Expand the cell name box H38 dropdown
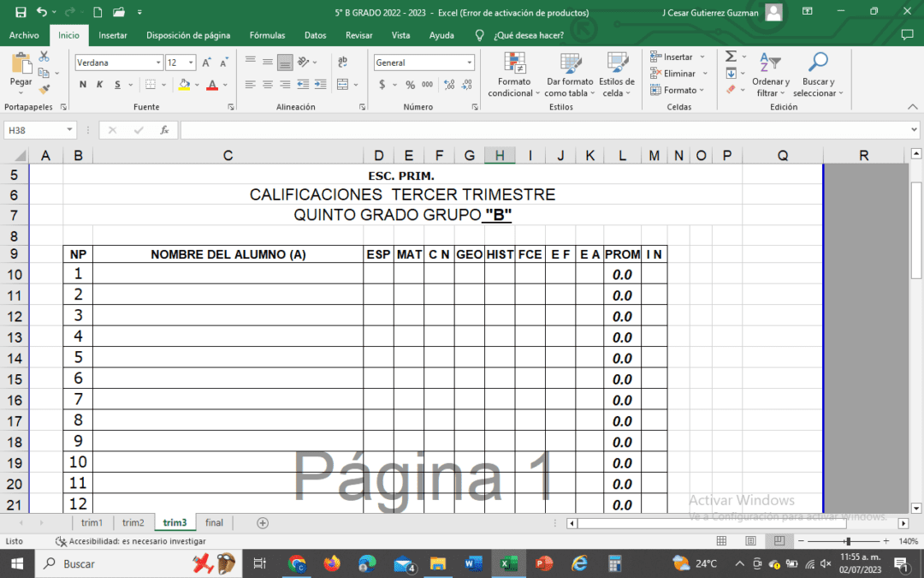This screenshot has width=924, height=578. (x=70, y=129)
